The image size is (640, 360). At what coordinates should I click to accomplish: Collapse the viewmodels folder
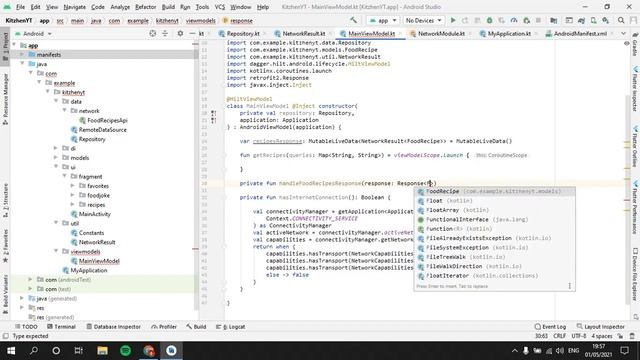coord(56,251)
